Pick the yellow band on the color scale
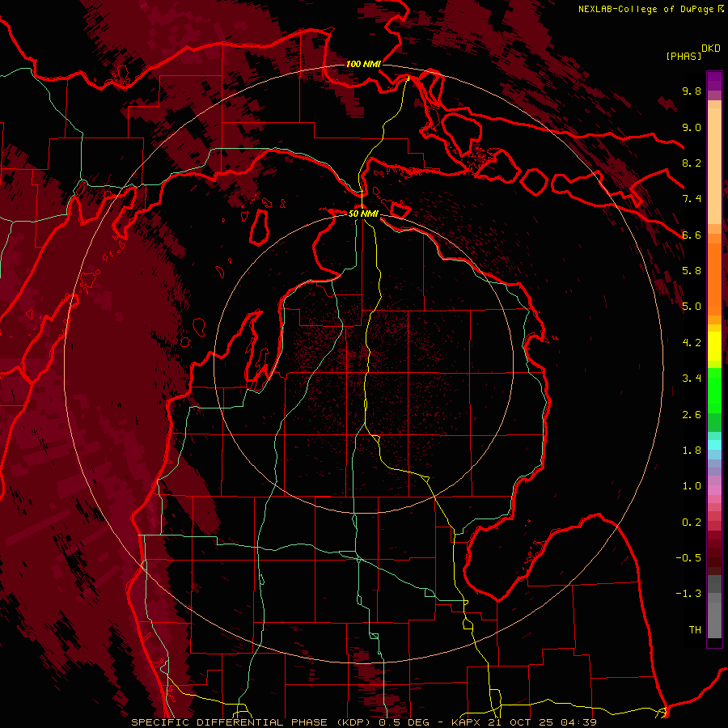This screenshot has height=728, width=728. (x=714, y=346)
